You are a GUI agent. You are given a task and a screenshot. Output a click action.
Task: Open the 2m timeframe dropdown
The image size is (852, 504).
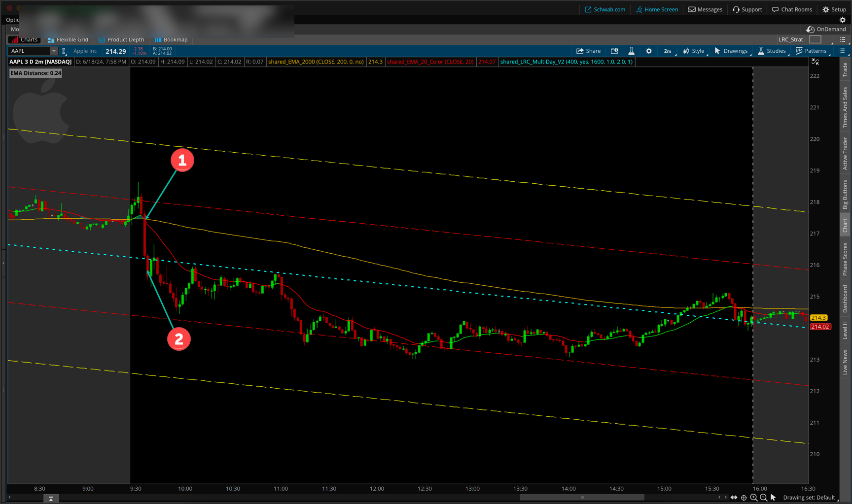[667, 51]
